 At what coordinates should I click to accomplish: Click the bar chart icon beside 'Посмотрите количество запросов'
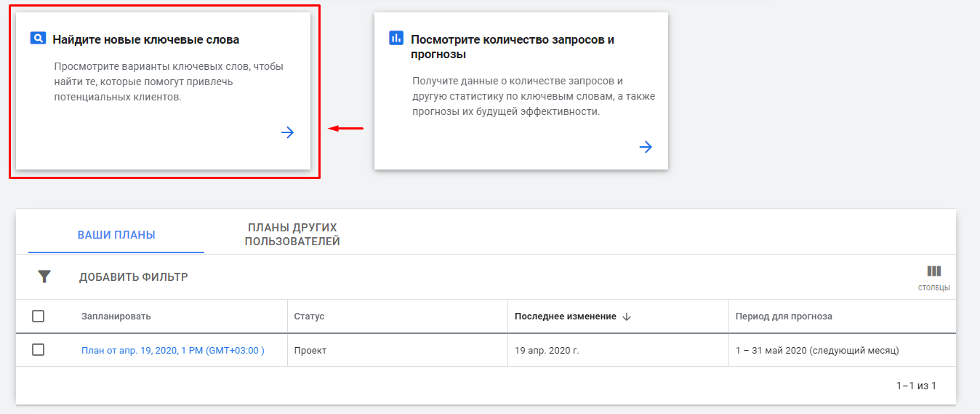point(396,38)
